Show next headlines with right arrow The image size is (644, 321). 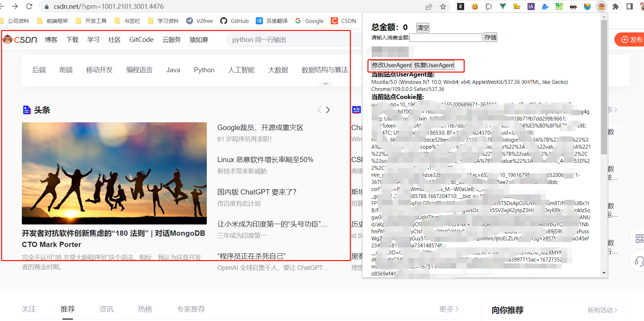click(328, 110)
